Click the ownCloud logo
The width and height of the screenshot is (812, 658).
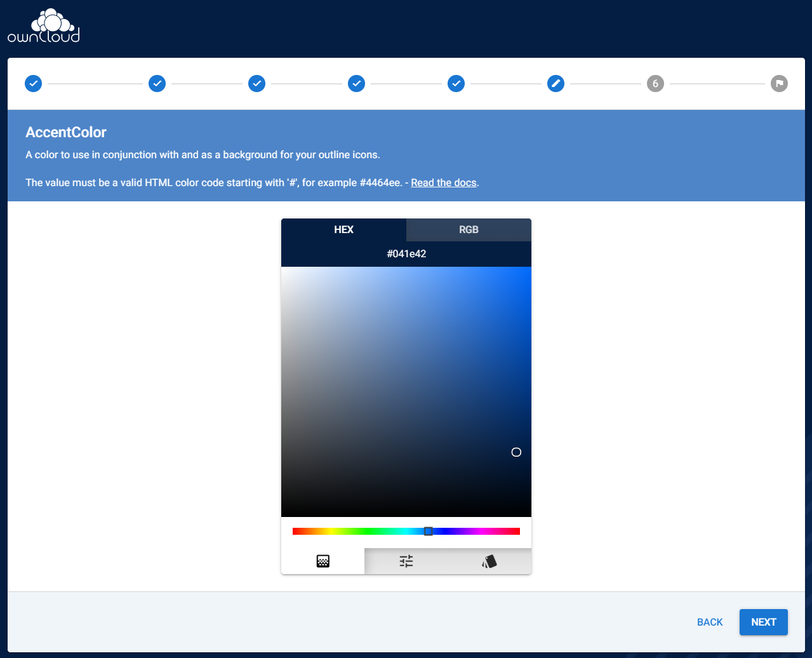click(x=43, y=25)
